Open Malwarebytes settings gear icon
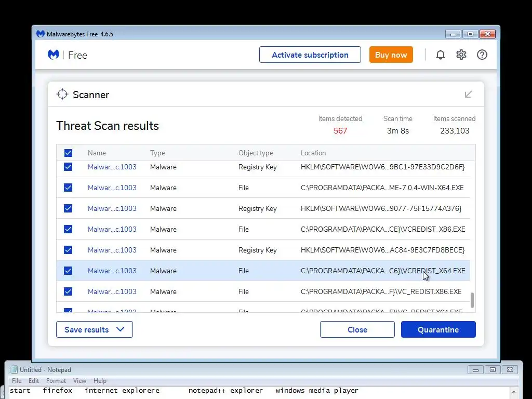The height and width of the screenshot is (399, 532). [461, 55]
